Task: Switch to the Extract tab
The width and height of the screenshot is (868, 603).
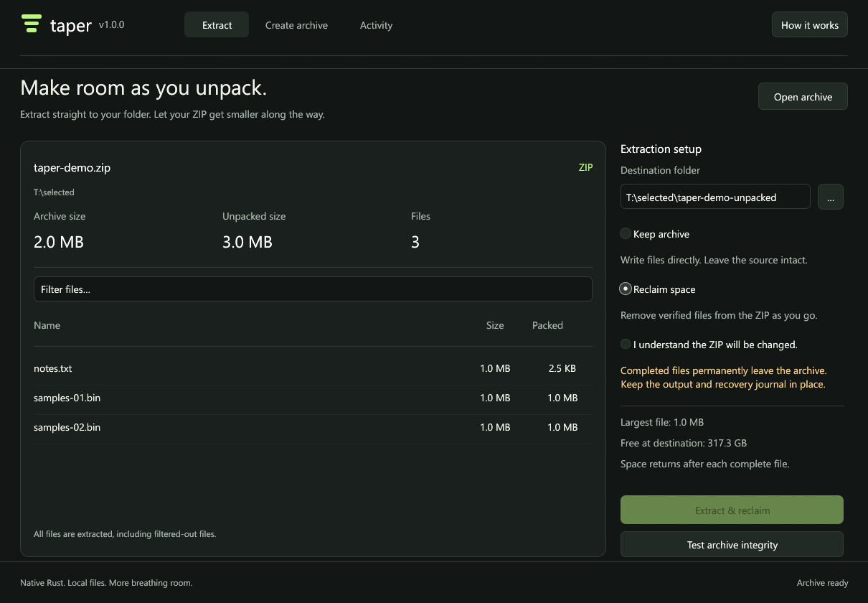Action: 217,25
